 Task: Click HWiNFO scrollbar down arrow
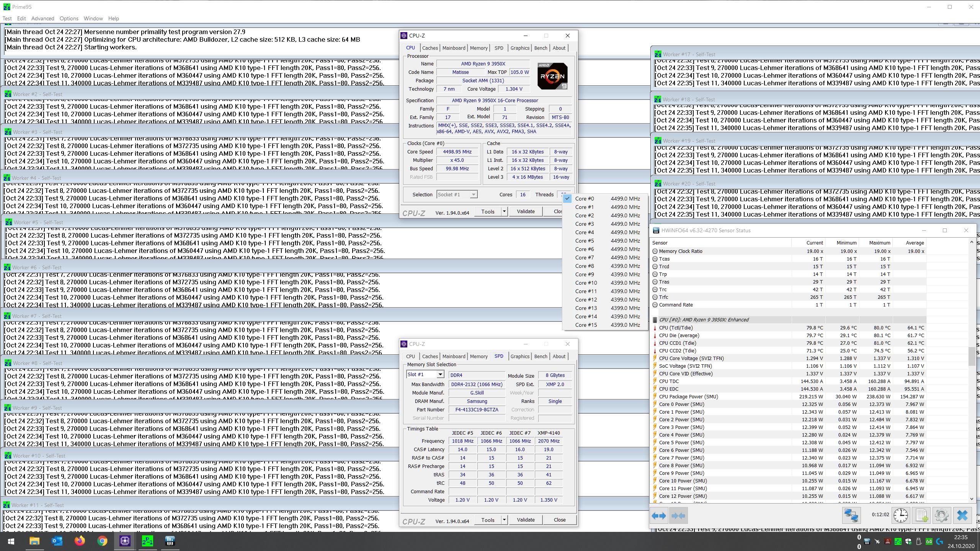point(972,499)
